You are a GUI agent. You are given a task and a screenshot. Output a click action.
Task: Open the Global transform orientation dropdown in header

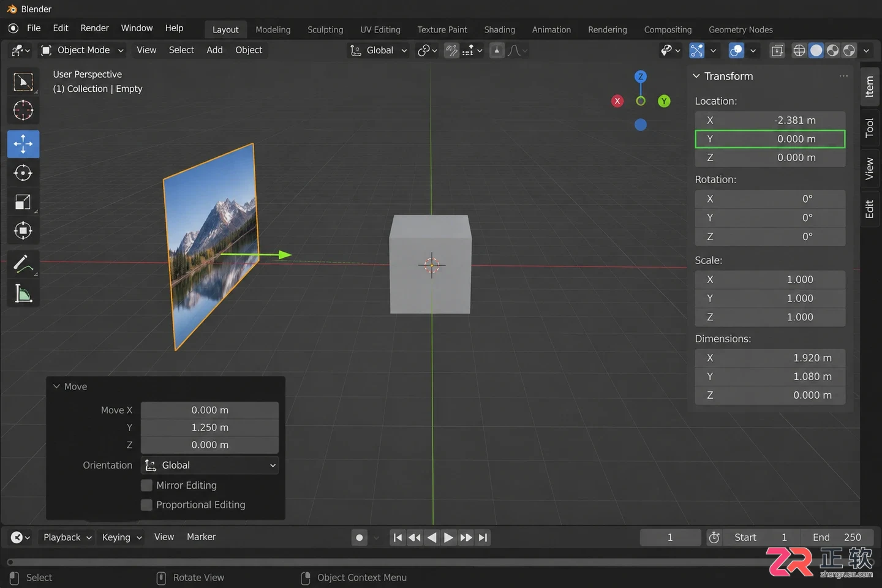pos(379,50)
